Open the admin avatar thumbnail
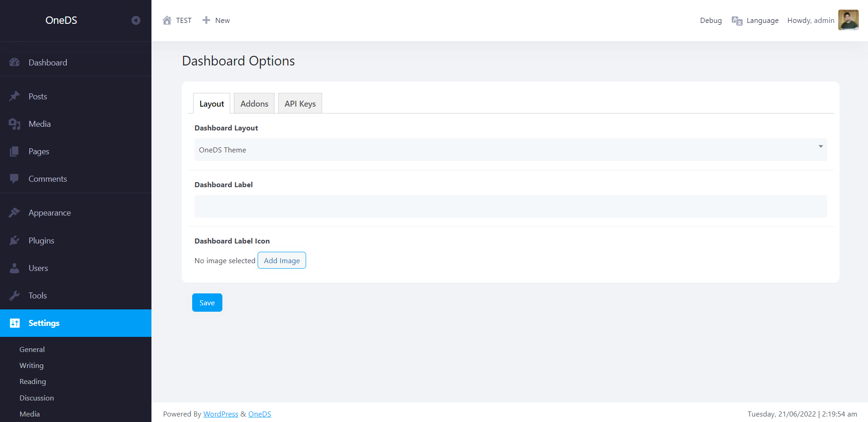 tap(848, 20)
